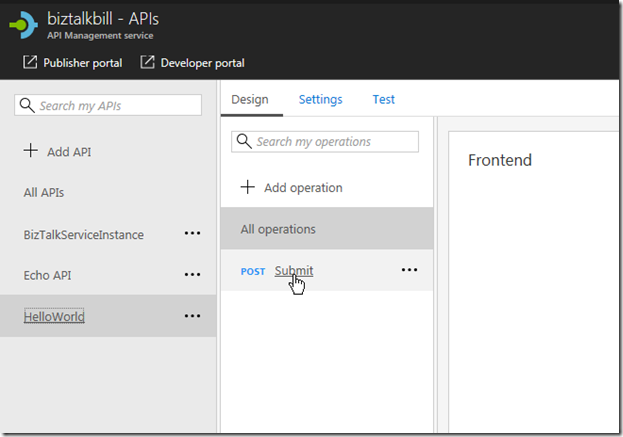Switch to the Test tab
623x437 pixels.
coord(384,99)
